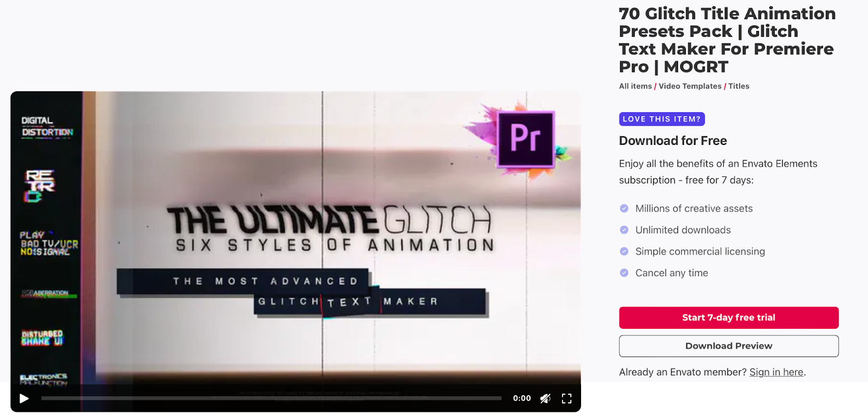Click the Millions of creative assets text

694,208
